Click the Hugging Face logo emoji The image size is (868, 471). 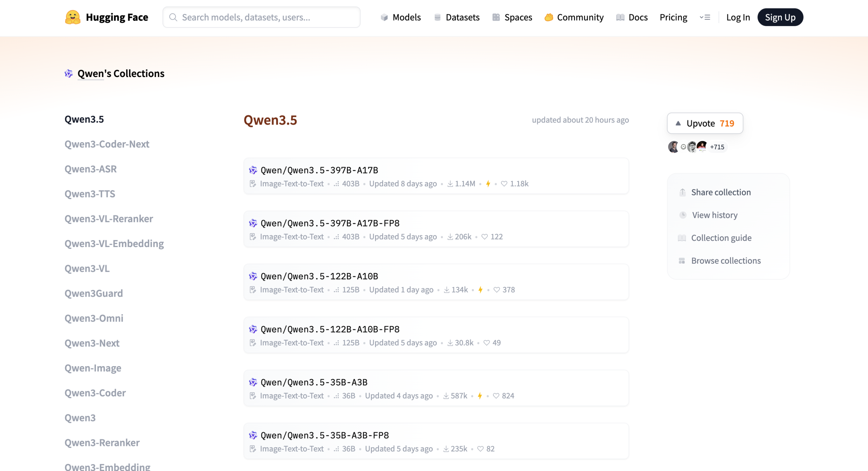[x=73, y=17]
